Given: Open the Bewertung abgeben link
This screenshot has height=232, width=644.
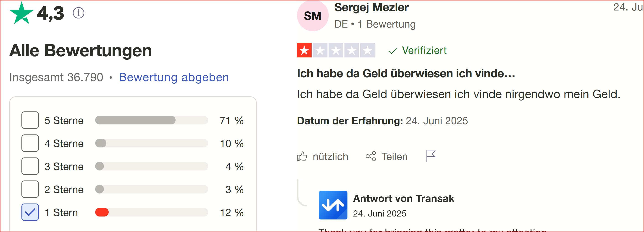Looking at the screenshot, I should 174,77.
